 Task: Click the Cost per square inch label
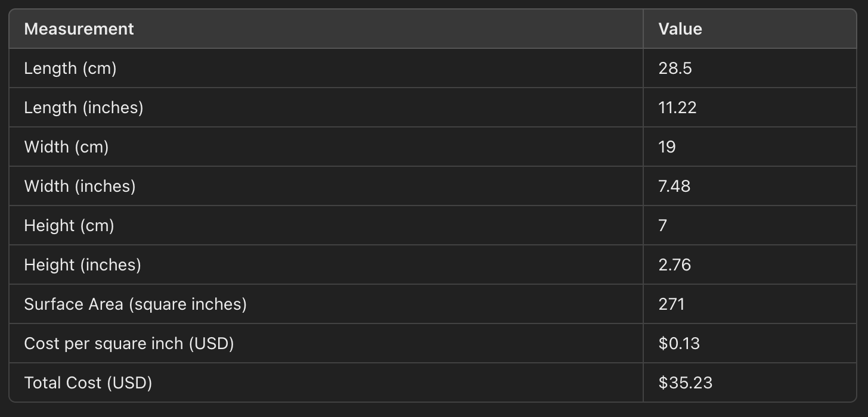[x=129, y=343]
